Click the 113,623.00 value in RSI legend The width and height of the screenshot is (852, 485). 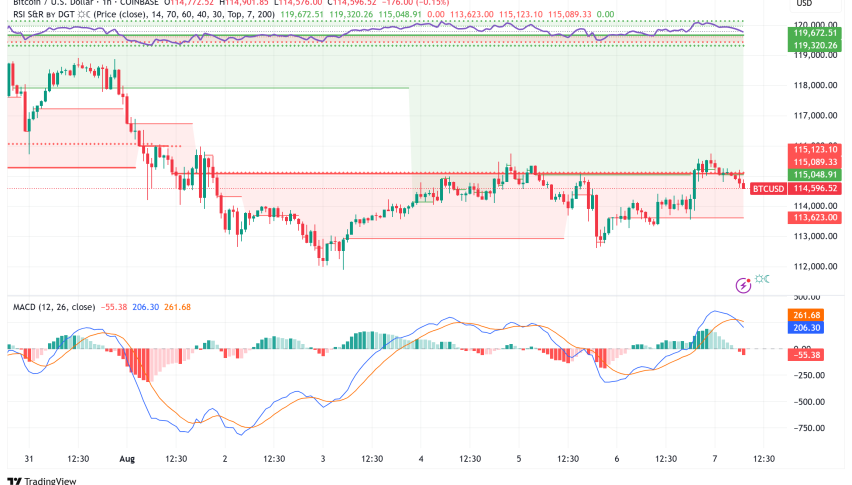click(x=472, y=14)
